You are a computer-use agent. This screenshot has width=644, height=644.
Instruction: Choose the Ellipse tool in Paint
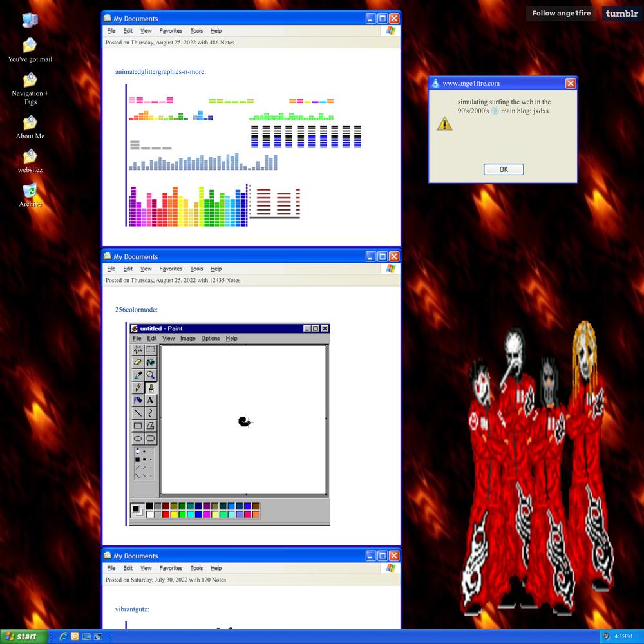point(138,439)
